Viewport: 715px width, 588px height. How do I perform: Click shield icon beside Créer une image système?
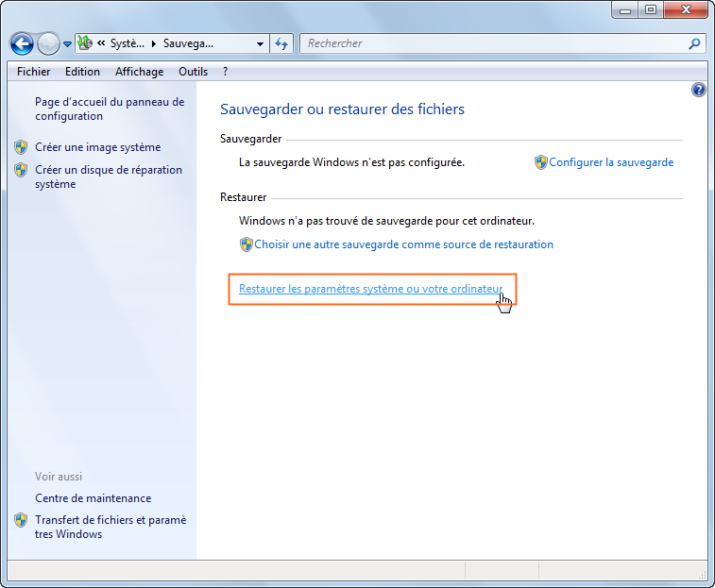click(x=21, y=147)
